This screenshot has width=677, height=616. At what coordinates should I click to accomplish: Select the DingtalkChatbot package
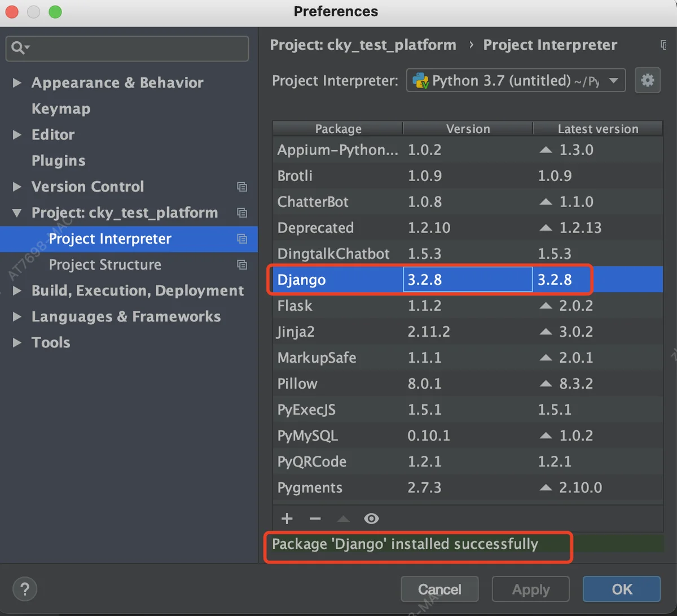click(333, 254)
